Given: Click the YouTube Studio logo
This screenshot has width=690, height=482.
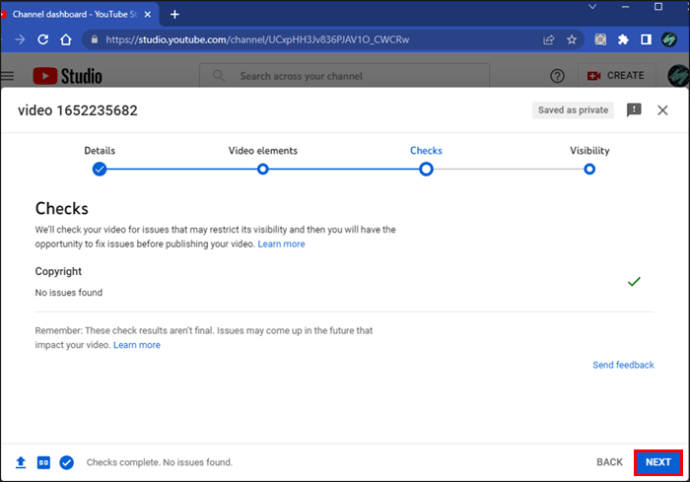Looking at the screenshot, I should 67,76.
